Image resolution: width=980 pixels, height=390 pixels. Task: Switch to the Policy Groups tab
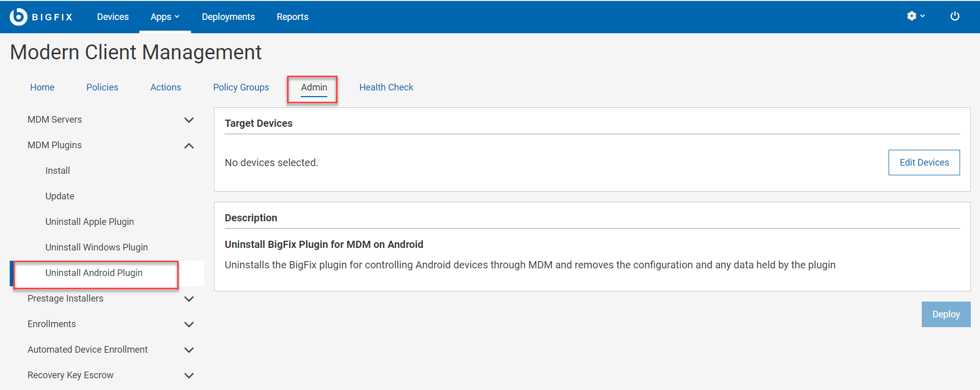tap(241, 87)
